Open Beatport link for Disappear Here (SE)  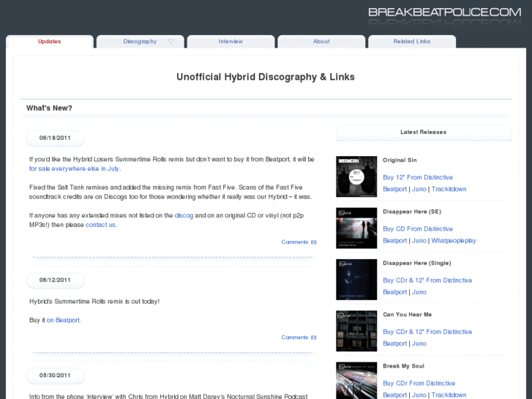click(394, 241)
